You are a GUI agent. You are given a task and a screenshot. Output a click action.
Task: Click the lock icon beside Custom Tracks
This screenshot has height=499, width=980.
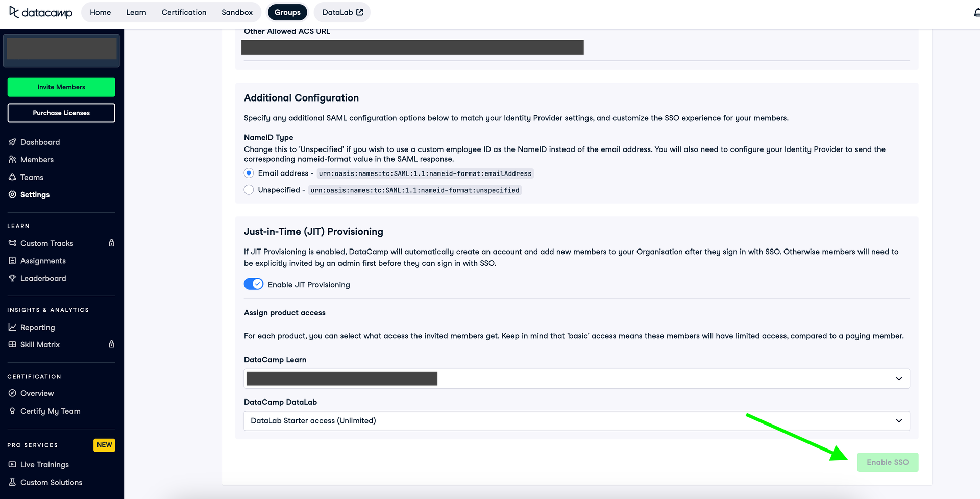tap(111, 243)
